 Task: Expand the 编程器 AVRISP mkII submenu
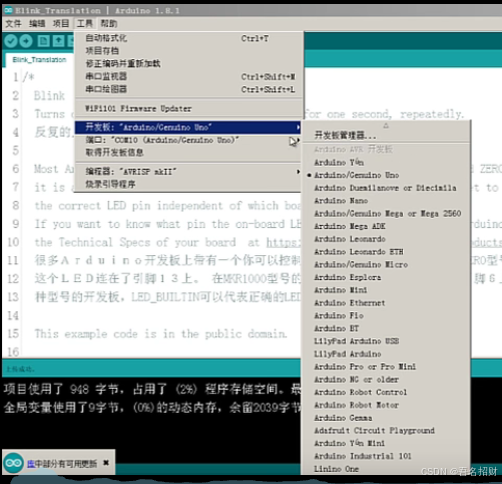tap(189, 172)
